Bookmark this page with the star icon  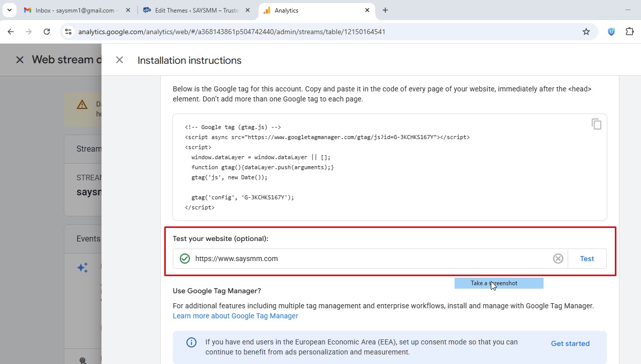(x=586, y=32)
